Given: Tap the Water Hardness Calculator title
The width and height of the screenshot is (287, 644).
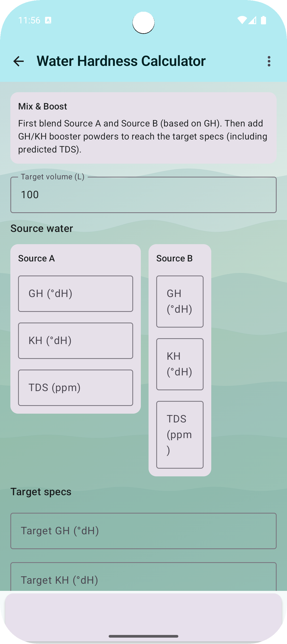Looking at the screenshot, I should pyautogui.click(x=121, y=61).
